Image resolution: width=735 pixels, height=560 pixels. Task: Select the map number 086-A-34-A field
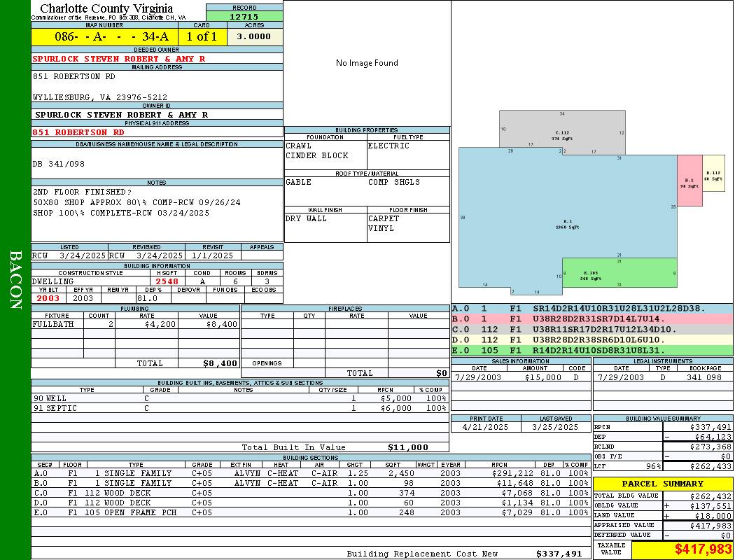coord(104,36)
